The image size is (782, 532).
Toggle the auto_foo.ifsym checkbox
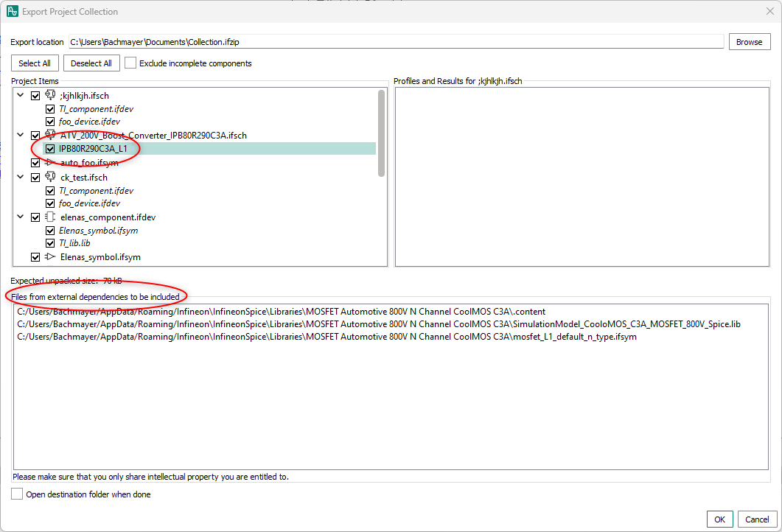click(35, 163)
